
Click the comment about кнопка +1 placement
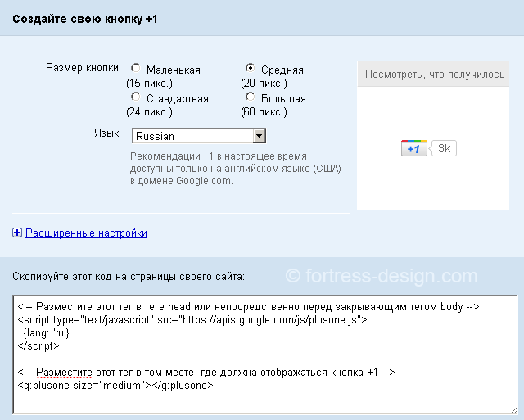click(206, 373)
